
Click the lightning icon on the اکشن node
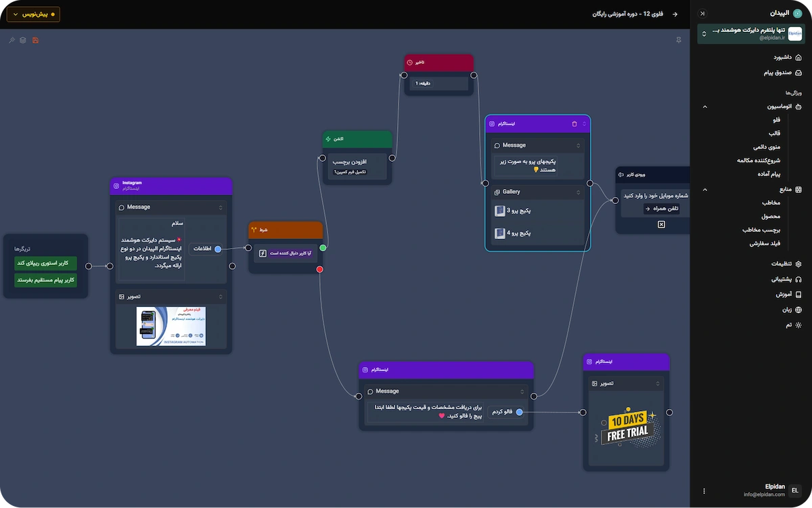(x=328, y=139)
